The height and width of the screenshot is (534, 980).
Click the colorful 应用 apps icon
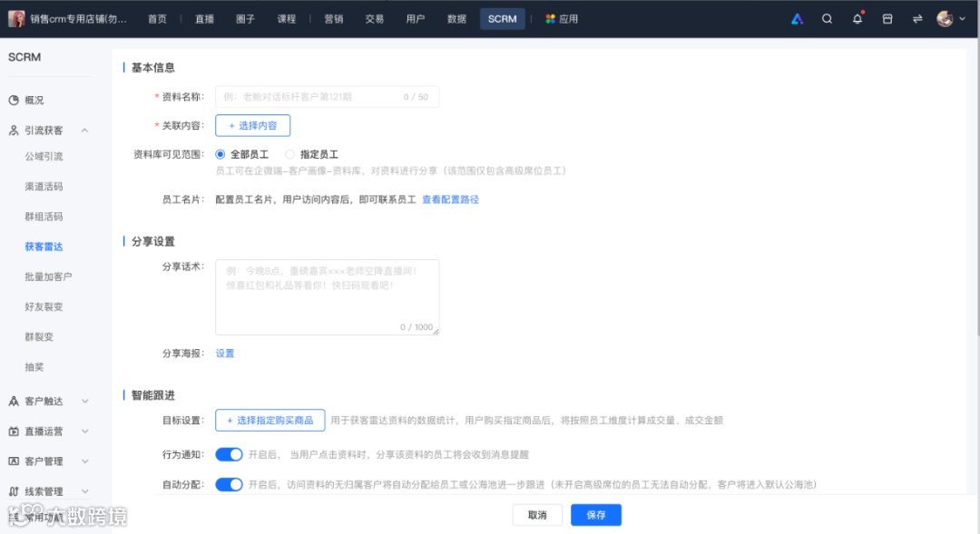pos(550,19)
